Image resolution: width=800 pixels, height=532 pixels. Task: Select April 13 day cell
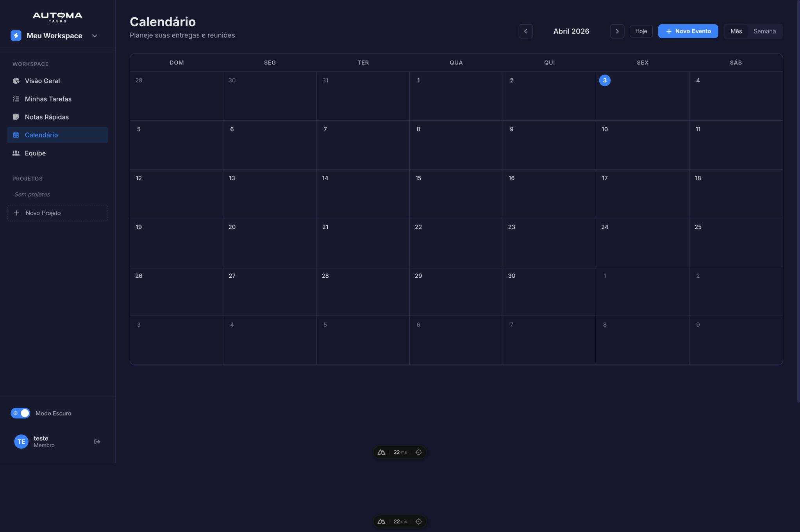[x=270, y=193]
